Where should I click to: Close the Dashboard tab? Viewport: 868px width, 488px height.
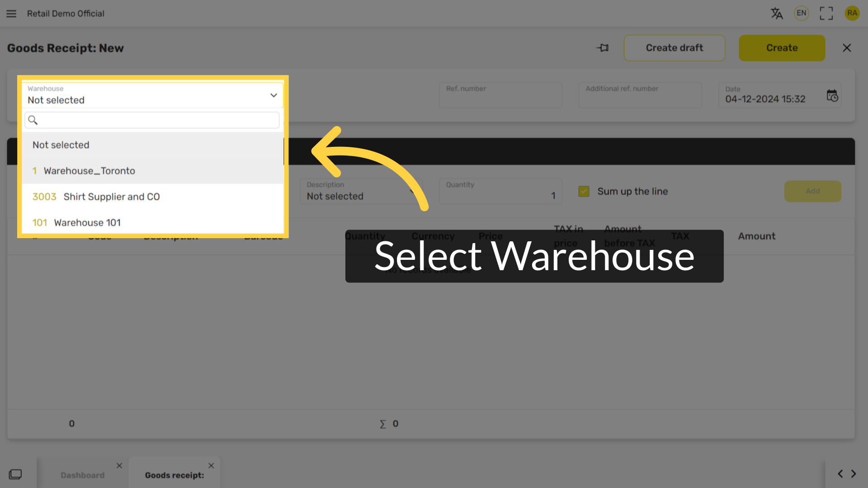(119, 465)
